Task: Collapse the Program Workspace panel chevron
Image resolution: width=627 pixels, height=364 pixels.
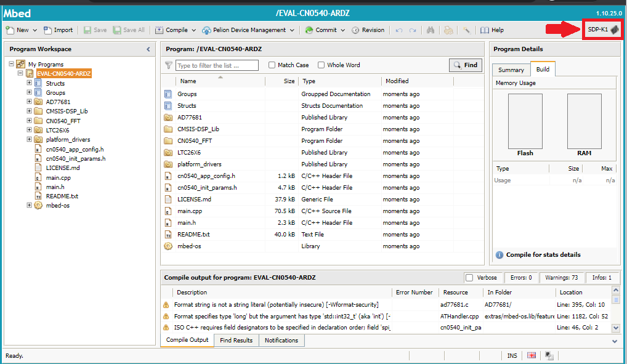Action: [148, 49]
